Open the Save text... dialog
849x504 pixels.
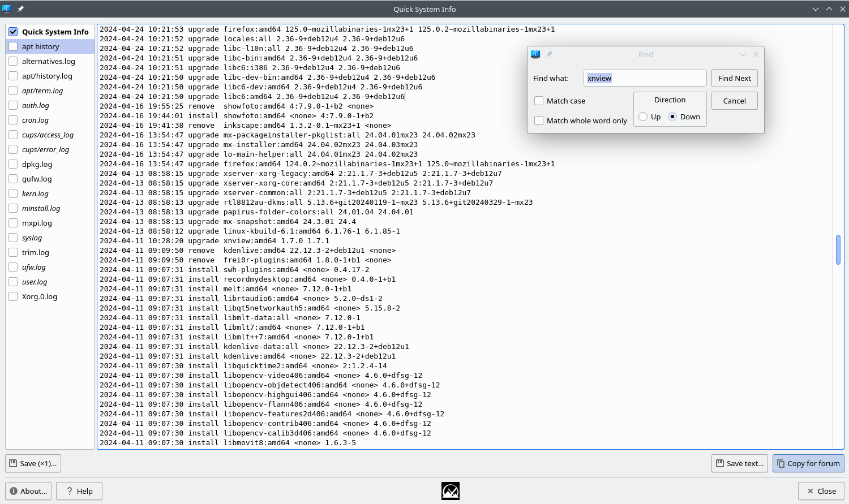point(740,463)
